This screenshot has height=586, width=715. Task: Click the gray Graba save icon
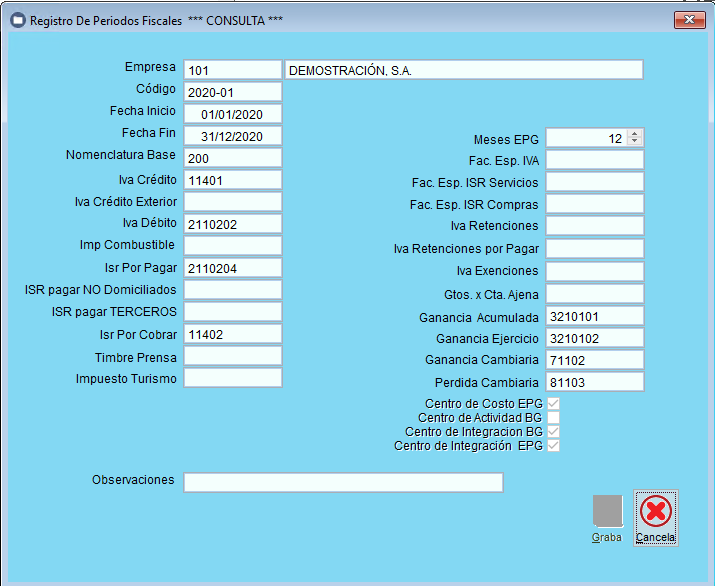click(607, 512)
